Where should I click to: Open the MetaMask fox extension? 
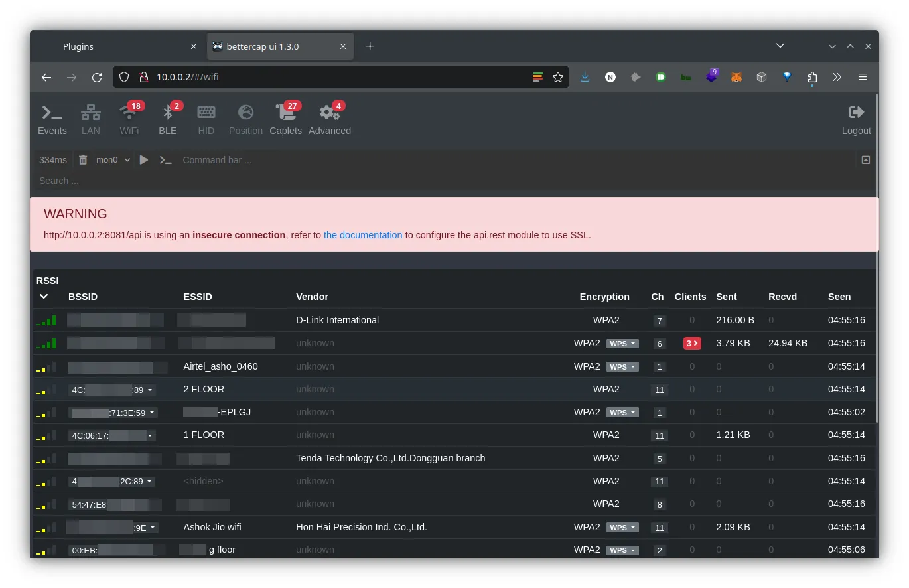click(736, 77)
